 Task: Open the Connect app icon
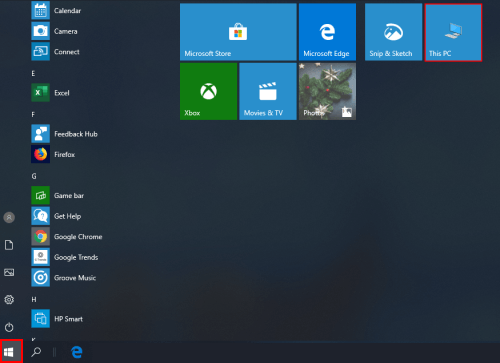coord(40,52)
